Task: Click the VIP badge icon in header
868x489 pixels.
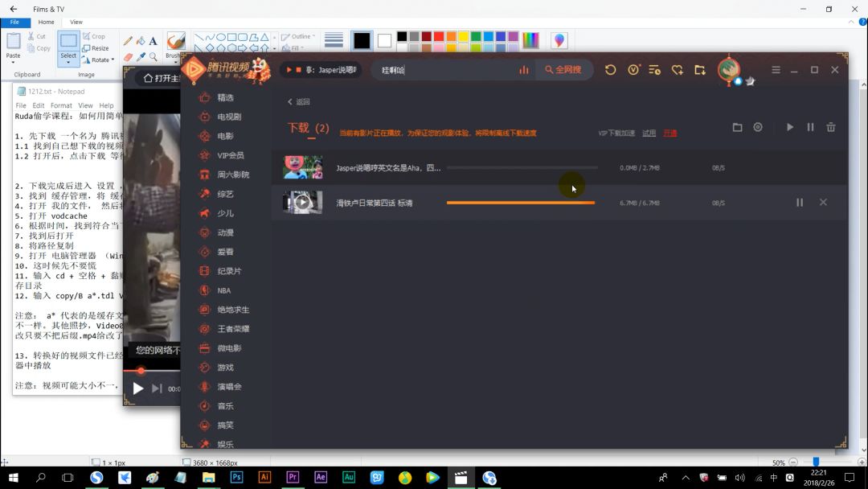Action: (633, 70)
